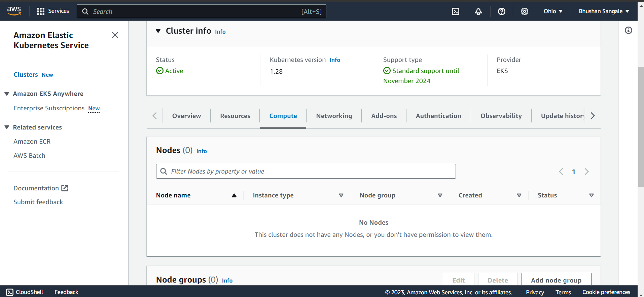Sort by Status column

coord(592,195)
